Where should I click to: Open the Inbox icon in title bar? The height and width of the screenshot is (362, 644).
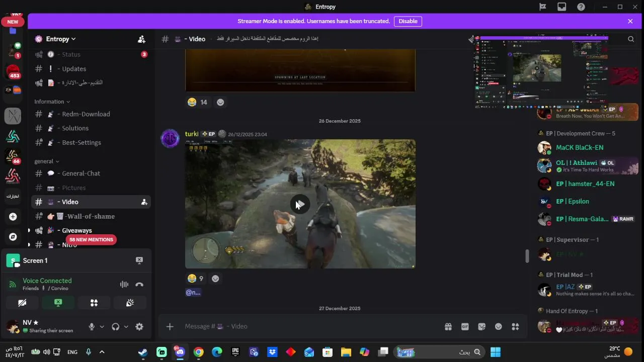click(x=562, y=7)
